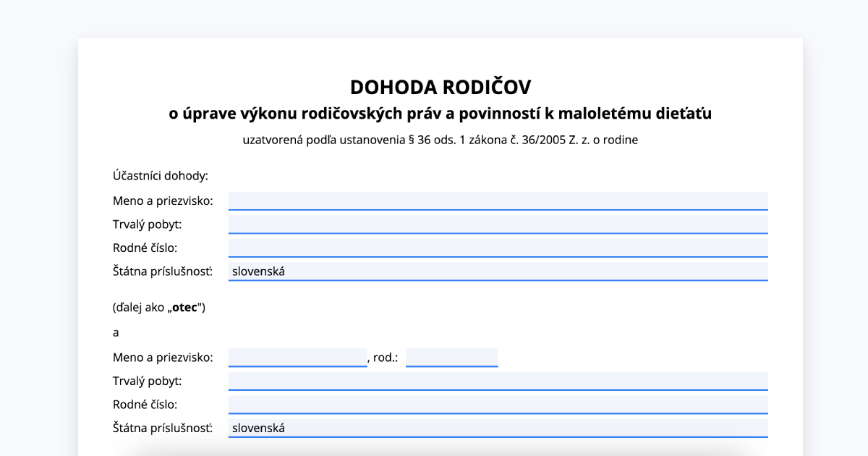This screenshot has width=868, height=456.
Task: Click the zákona č. 36/2005 legal reference line
Action: 440,140
